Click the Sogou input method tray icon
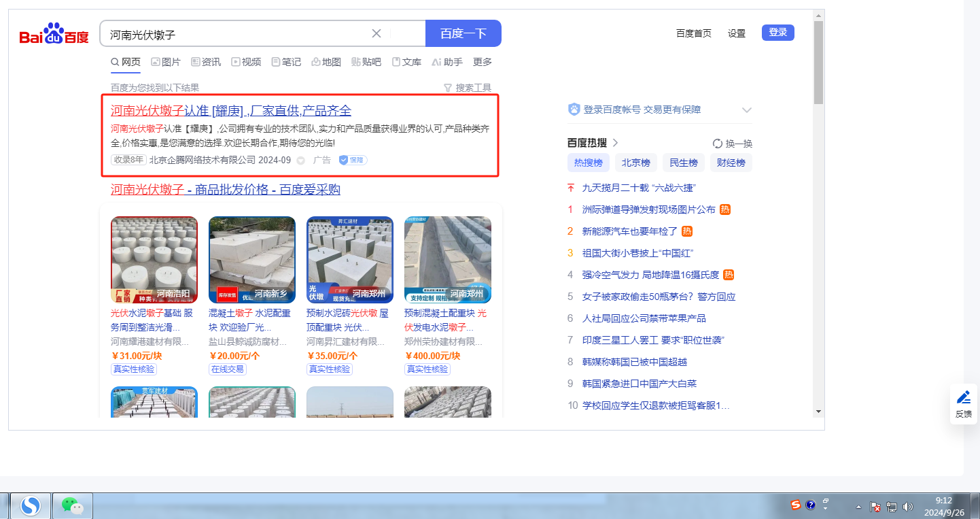 point(795,505)
